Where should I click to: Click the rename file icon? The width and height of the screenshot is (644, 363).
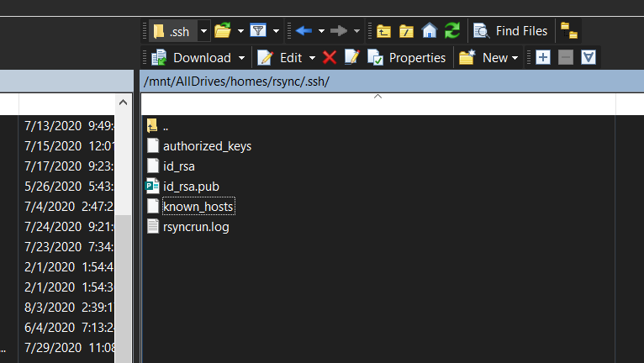pyautogui.click(x=351, y=58)
